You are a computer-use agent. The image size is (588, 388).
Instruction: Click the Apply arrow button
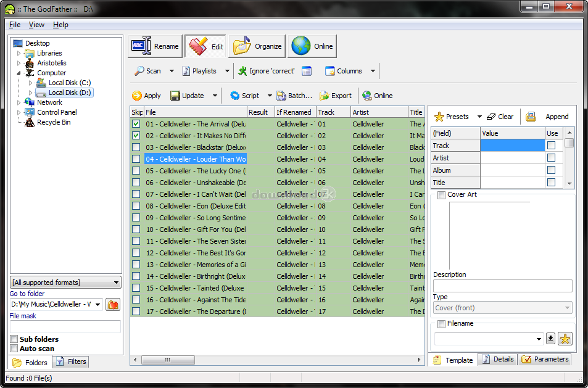[146, 96]
